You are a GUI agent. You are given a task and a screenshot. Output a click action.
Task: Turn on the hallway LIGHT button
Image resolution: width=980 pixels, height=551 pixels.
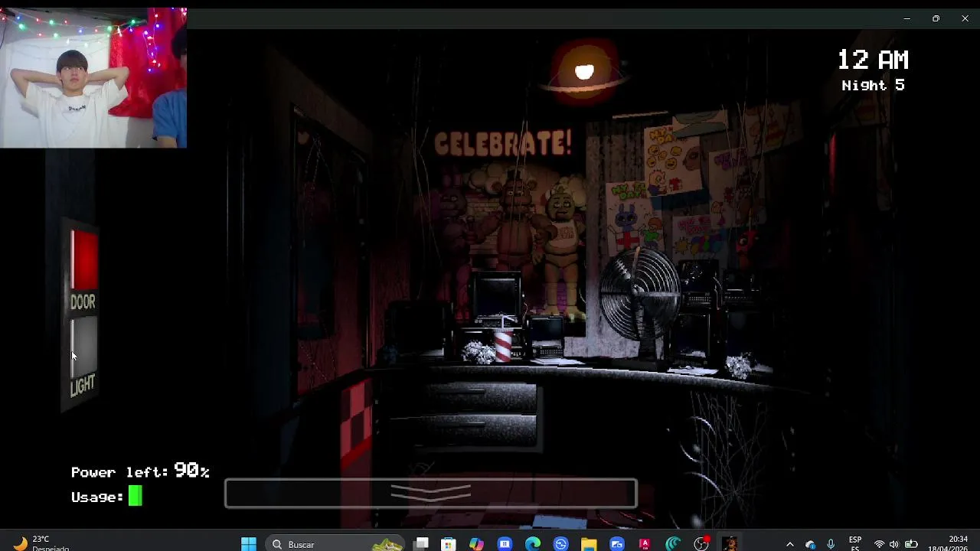point(83,348)
